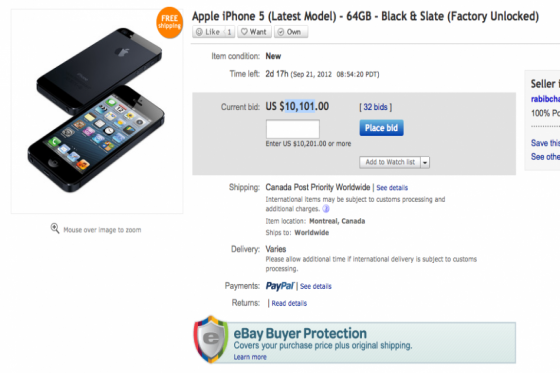
Task: Click the bid amount input field
Action: click(x=292, y=129)
